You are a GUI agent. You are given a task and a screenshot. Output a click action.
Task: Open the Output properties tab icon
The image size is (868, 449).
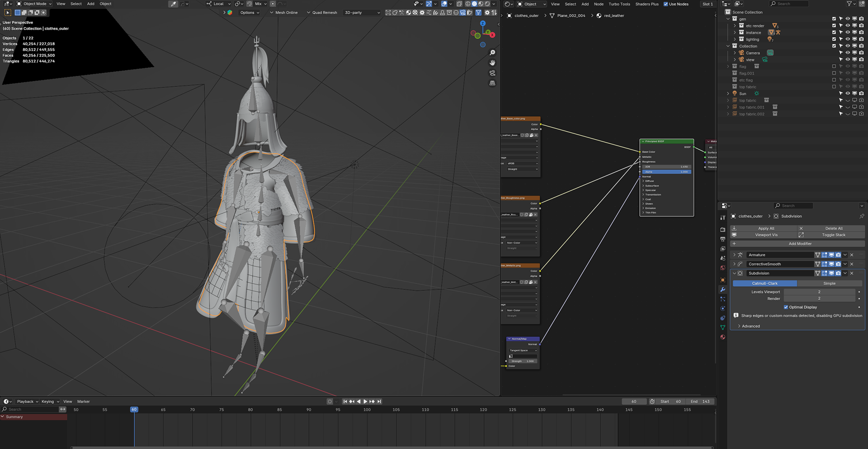point(722,239)
